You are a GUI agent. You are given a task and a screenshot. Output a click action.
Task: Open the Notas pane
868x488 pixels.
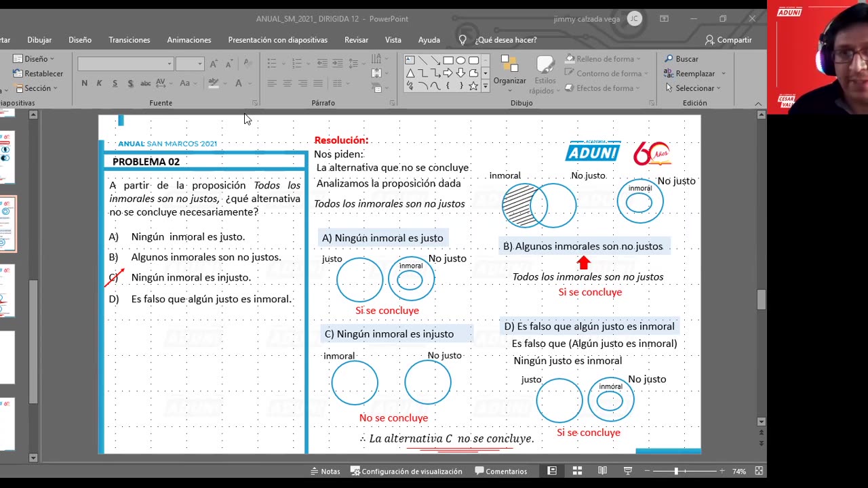tap(325, 471)
